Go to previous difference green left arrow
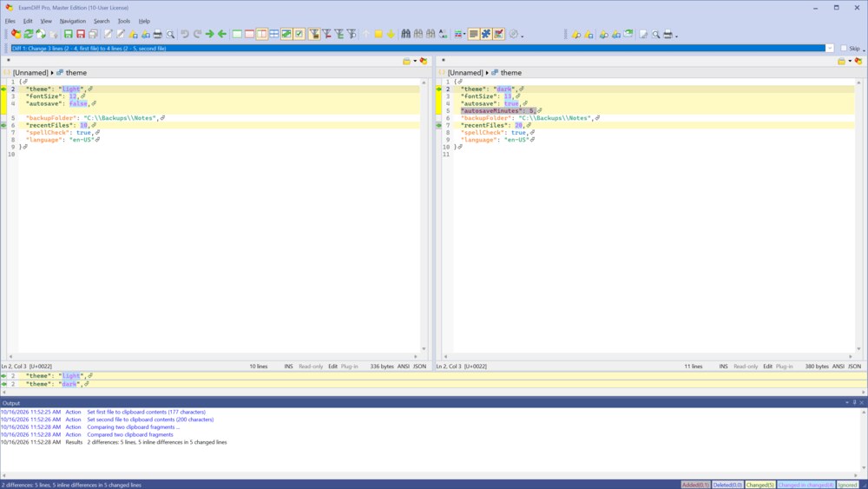 coord(222,35)
